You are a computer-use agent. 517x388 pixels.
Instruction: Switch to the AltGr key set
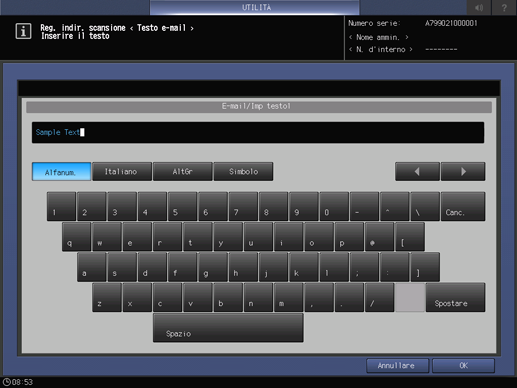pyautogui.click(x=183, y=171)
